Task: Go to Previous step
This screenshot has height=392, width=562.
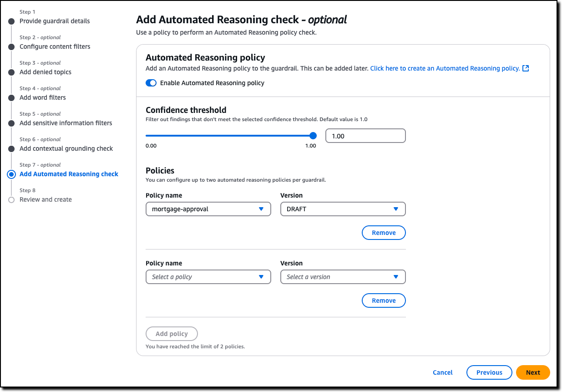Action: click(x=489, y=372)
